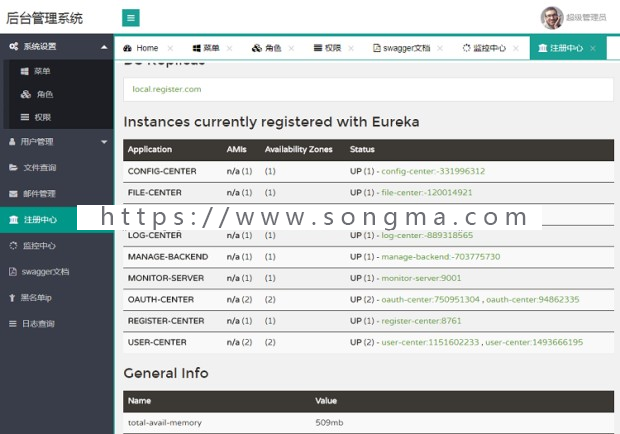Open local.register.com replica link

166,89
